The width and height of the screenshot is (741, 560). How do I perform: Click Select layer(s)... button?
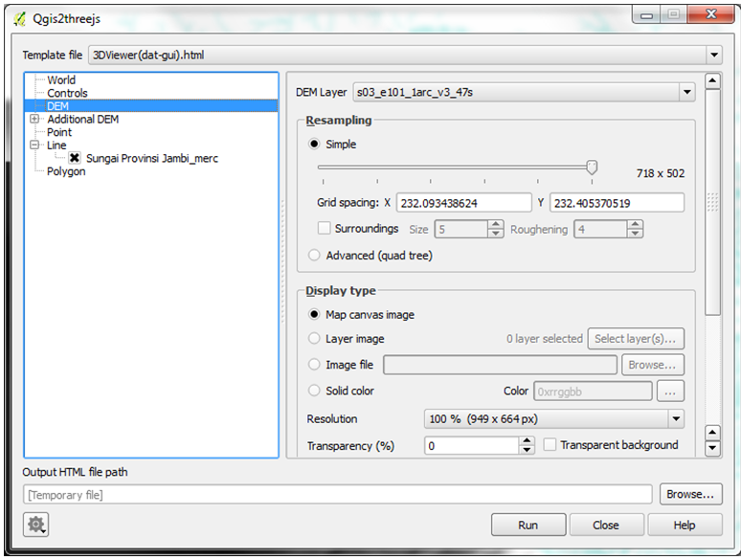(x=636, y=339)
